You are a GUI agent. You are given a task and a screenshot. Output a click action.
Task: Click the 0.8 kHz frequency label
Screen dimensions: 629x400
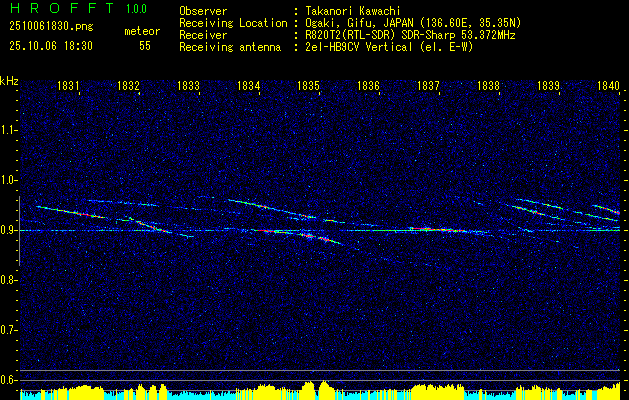8,280
